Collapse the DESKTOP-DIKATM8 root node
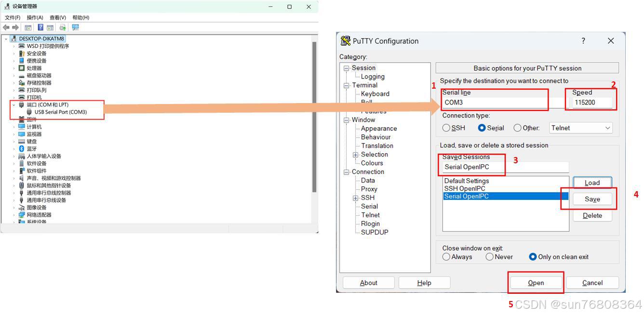This screenshot has height=315, width=644. tap(6, 39)
